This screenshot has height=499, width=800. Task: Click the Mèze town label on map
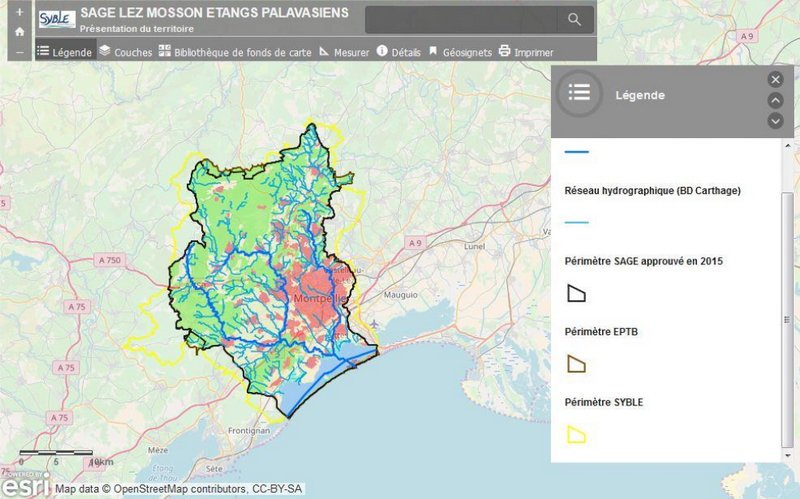(x=158, y=450)
